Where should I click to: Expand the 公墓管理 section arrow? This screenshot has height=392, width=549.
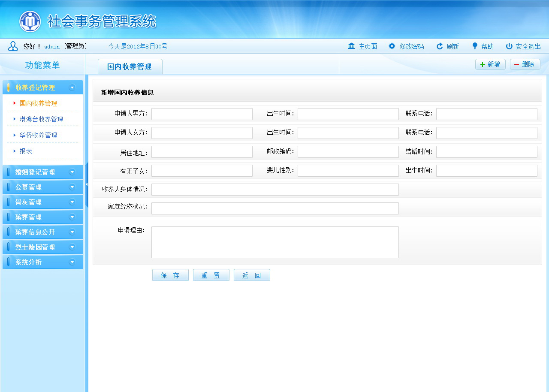[72, 187]
